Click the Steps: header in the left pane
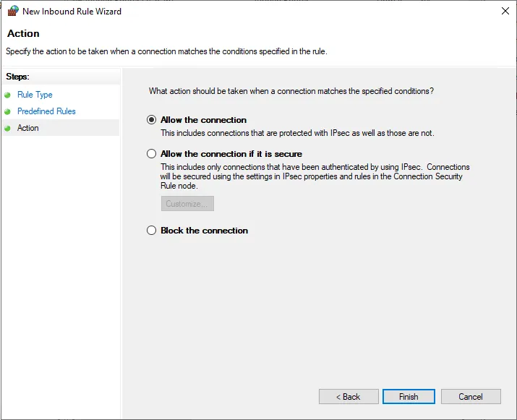This screenshot has height=420, width=517. click(17, 77)
